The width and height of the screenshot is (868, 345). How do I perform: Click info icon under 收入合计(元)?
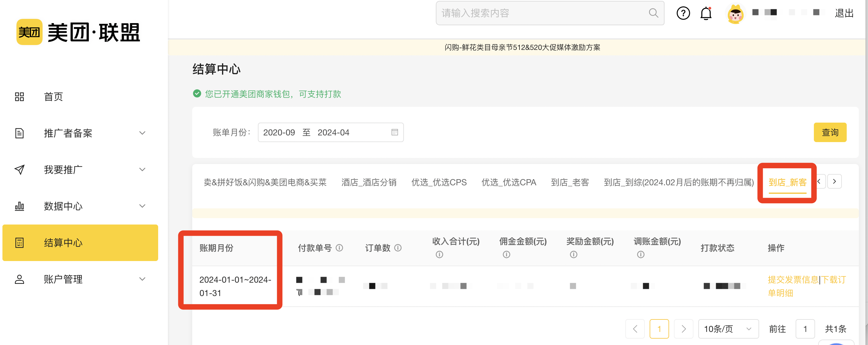[x=439, y=255]
